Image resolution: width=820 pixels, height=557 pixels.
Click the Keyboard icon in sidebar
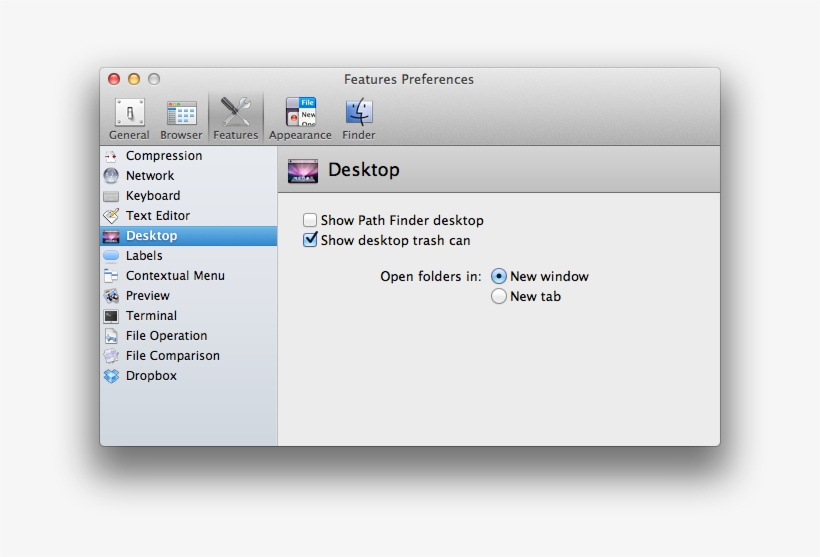(111, 196)
